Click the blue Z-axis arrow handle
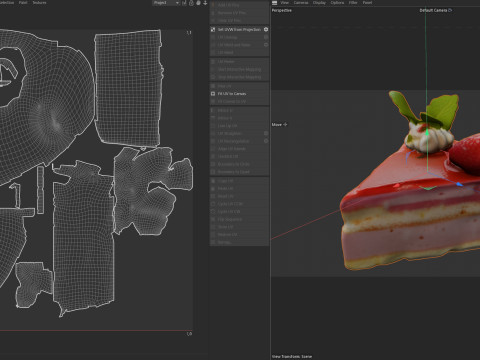Image resolution: width=480 pixels, height=360 pixels. click(459, 184)
